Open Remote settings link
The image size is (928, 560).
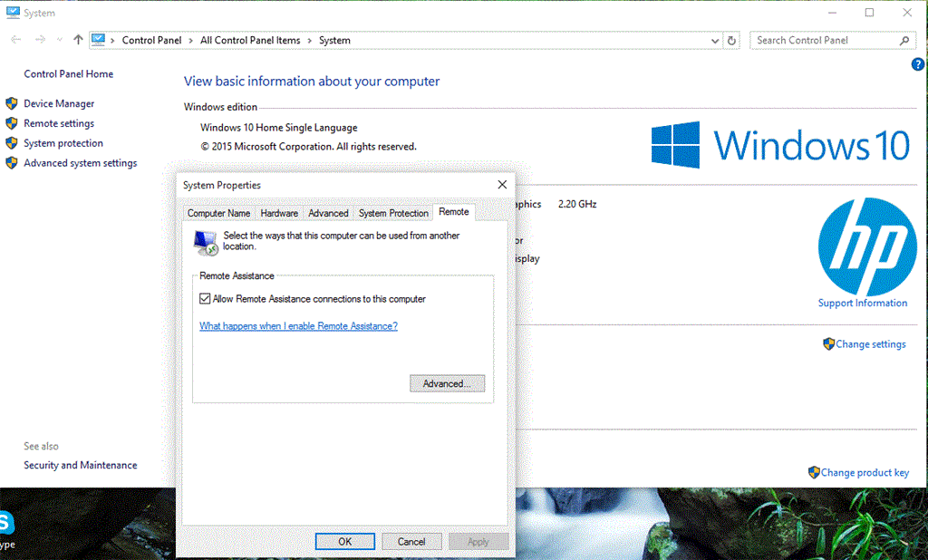pyautogui.click(x=59, y=123)
